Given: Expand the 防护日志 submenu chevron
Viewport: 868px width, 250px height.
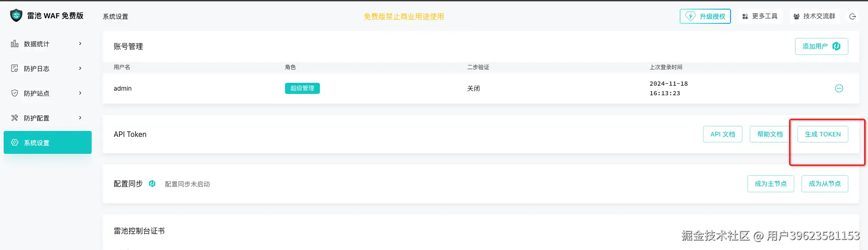Looking at the screenshot, I should point(80,69).
